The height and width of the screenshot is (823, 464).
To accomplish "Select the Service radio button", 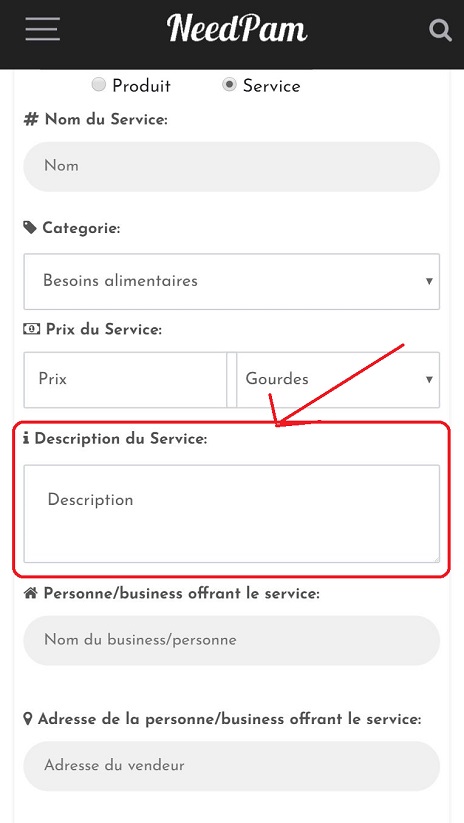I will (x=229, y=85).
